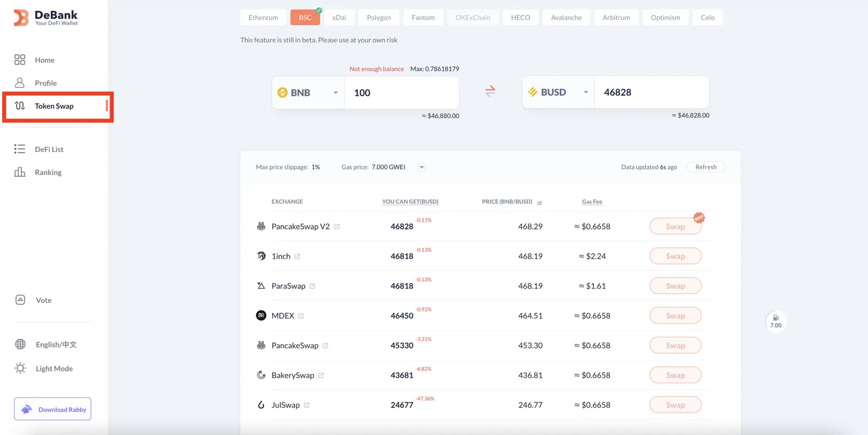The image size is (868, 435).
Task: Click Max: 0.78618179 balance
Action: 435,69
